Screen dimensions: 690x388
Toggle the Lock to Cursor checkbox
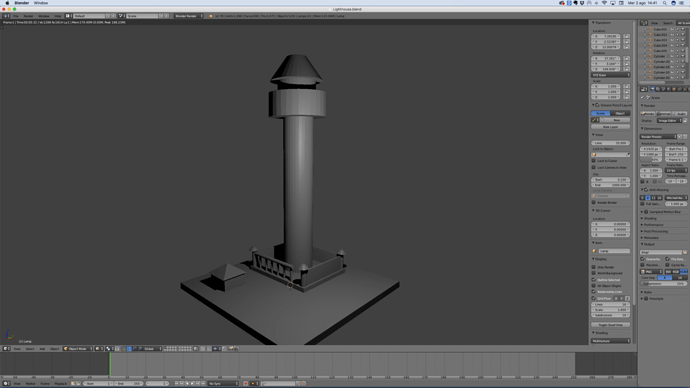tap(594, 161)
